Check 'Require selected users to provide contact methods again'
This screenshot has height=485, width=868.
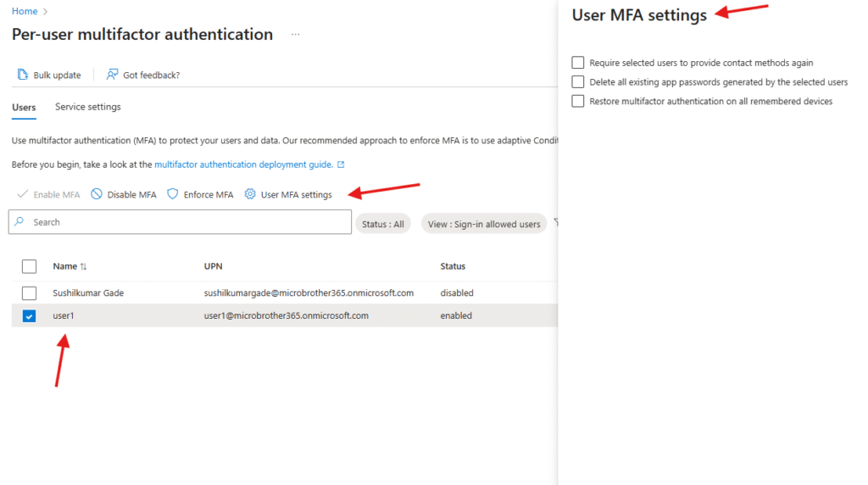(578, 63)
